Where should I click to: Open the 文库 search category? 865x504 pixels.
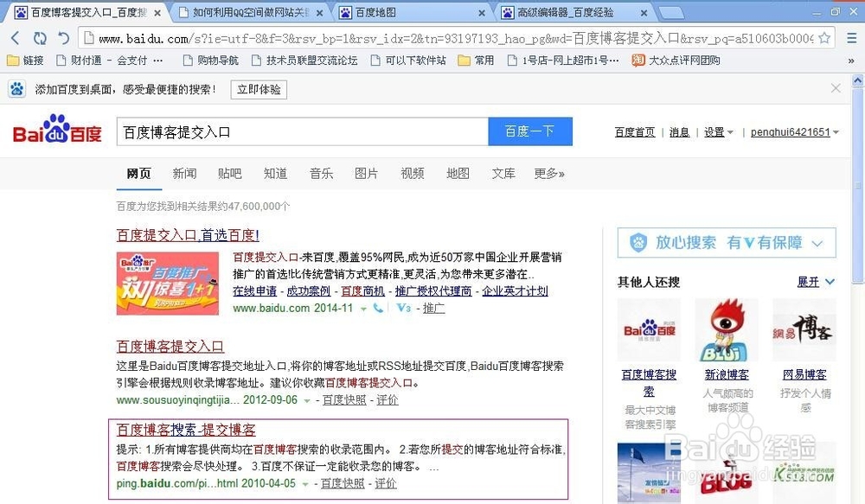503,174
